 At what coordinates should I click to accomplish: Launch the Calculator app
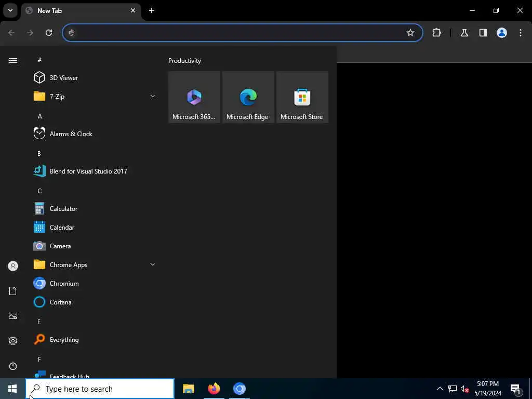pyautogui.click(x=95, y=209)
